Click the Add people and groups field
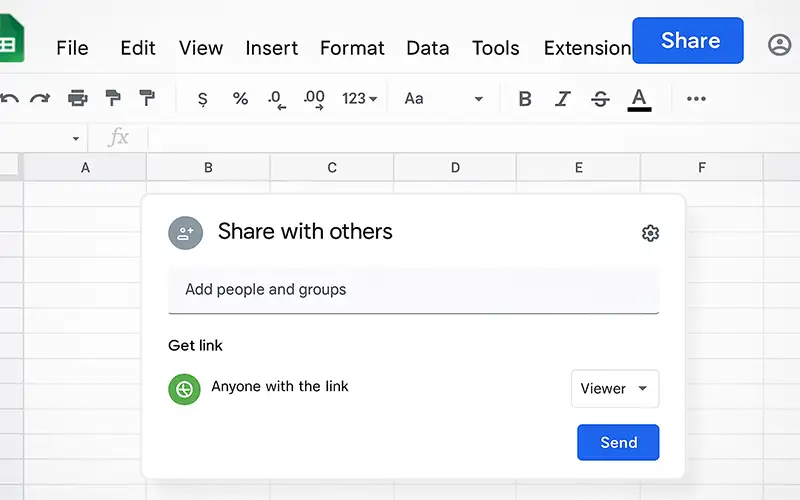 (413, 290)
